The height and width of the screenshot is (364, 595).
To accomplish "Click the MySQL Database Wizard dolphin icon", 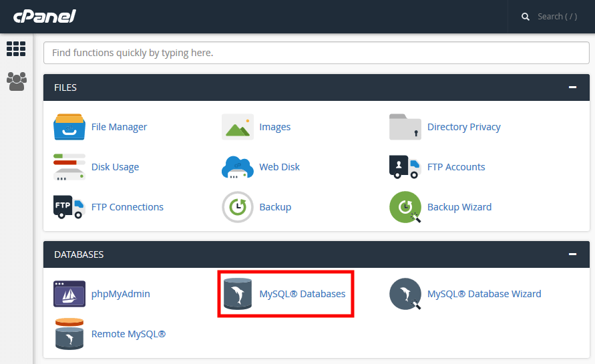I will coord(405,294).
